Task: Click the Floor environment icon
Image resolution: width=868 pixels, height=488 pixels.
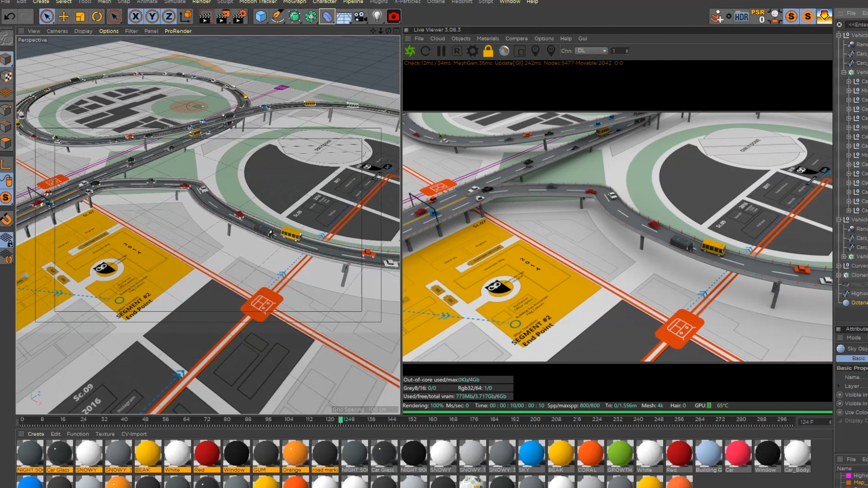Action: point(344,17)
